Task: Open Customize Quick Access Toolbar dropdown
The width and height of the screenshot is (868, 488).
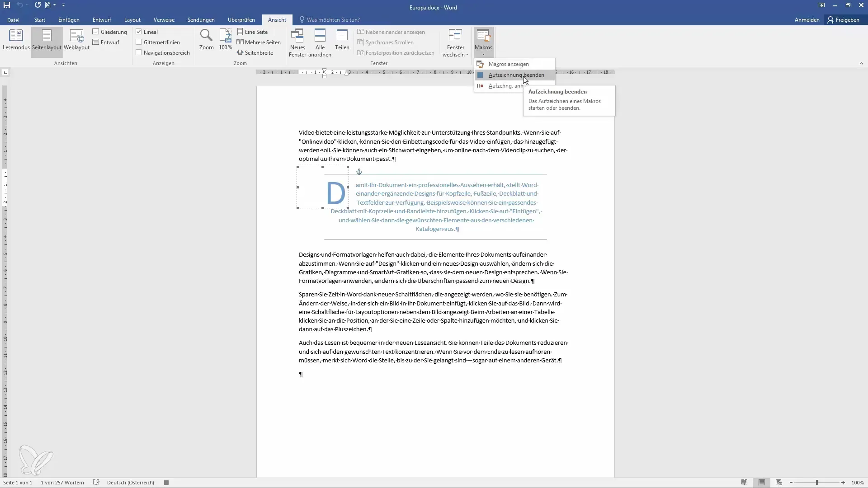Action: point(63,5)
